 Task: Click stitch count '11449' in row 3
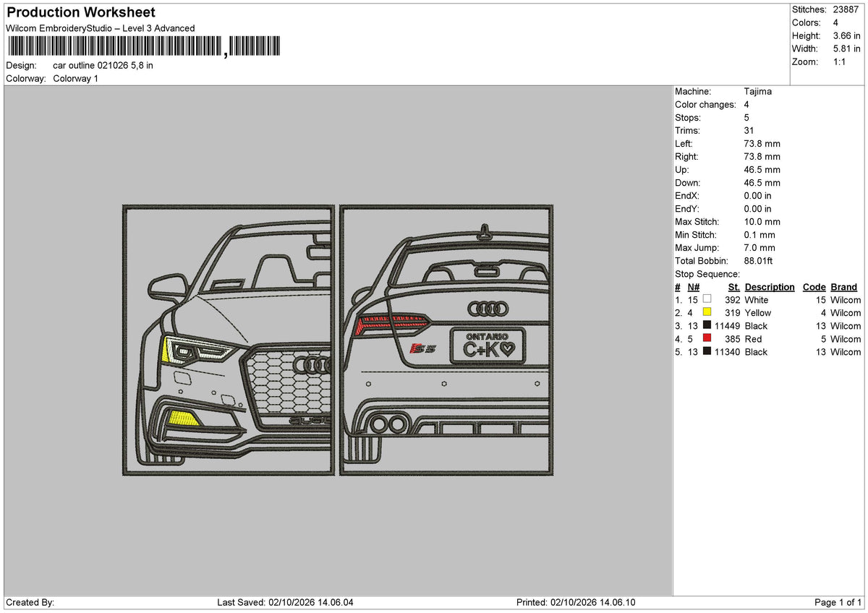tap(727, 325)
